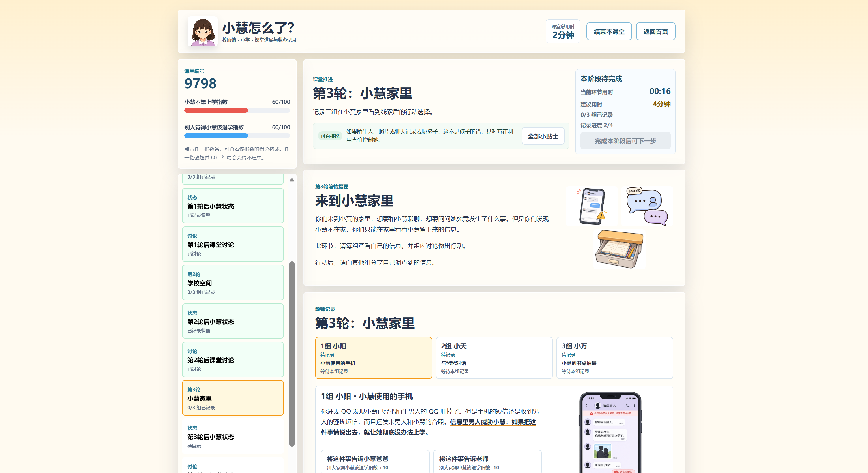Click the red 小慧不想上学指数 progress bar
Viewport: 868px width, 473px height.
237,110
